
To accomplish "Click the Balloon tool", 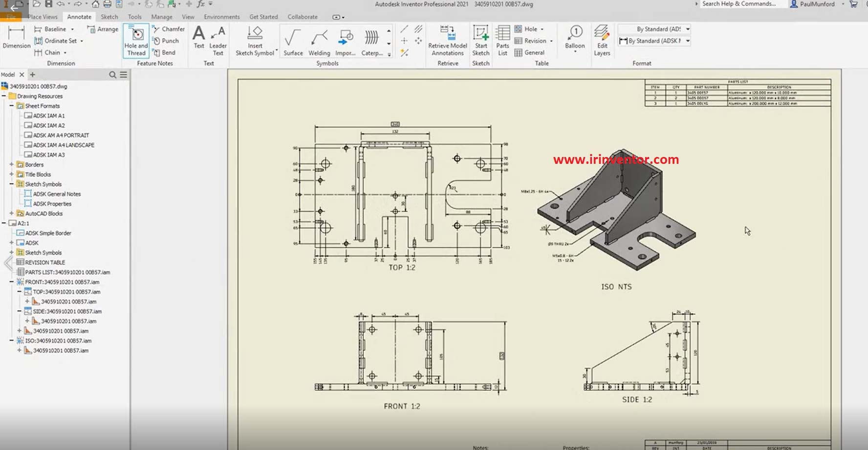I will point(575,37).
